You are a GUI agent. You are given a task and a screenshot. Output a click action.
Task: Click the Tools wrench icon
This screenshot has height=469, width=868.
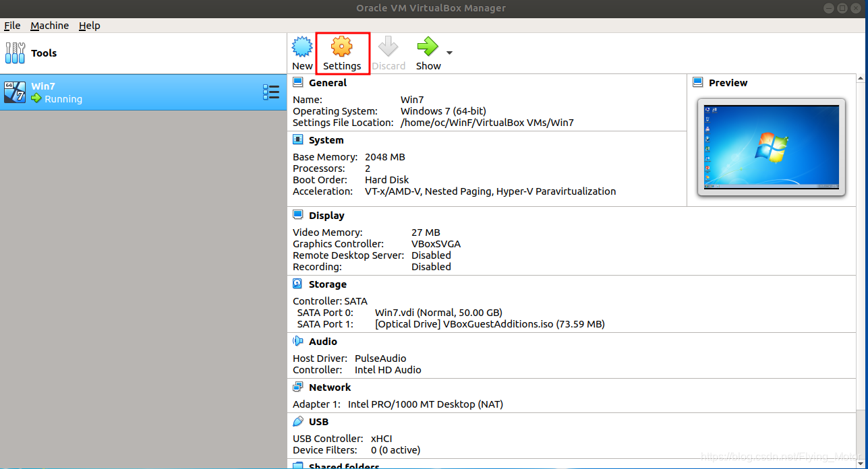click(14, 53)
